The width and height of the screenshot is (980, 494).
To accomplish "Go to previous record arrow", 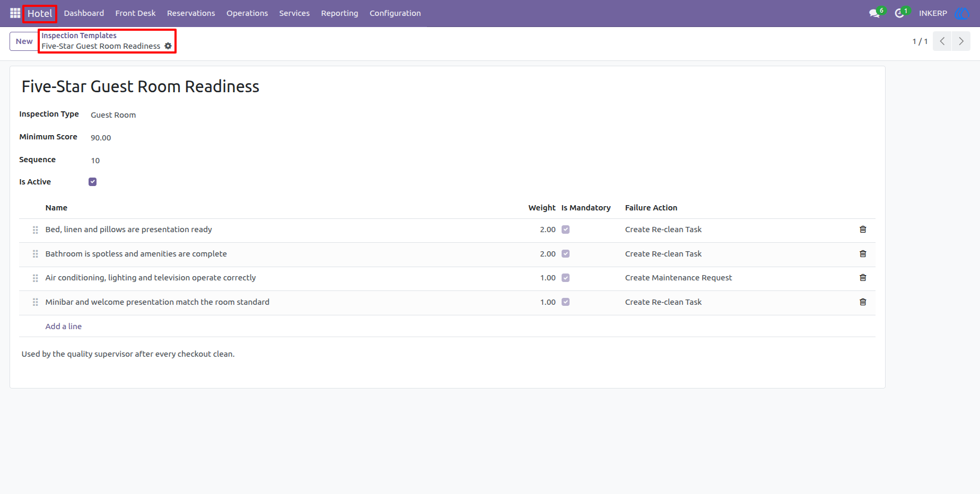I will tap(942, 41).
